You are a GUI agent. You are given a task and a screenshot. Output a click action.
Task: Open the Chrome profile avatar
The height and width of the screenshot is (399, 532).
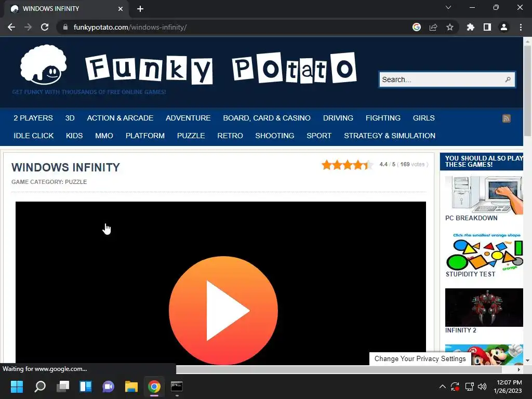coord(504,27)
